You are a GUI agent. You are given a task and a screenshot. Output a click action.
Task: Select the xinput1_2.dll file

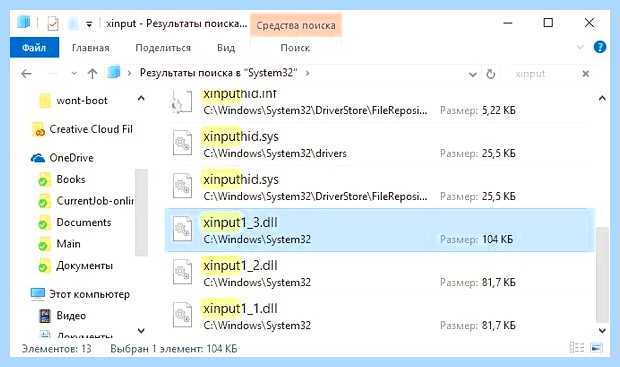tap(380, 273)
